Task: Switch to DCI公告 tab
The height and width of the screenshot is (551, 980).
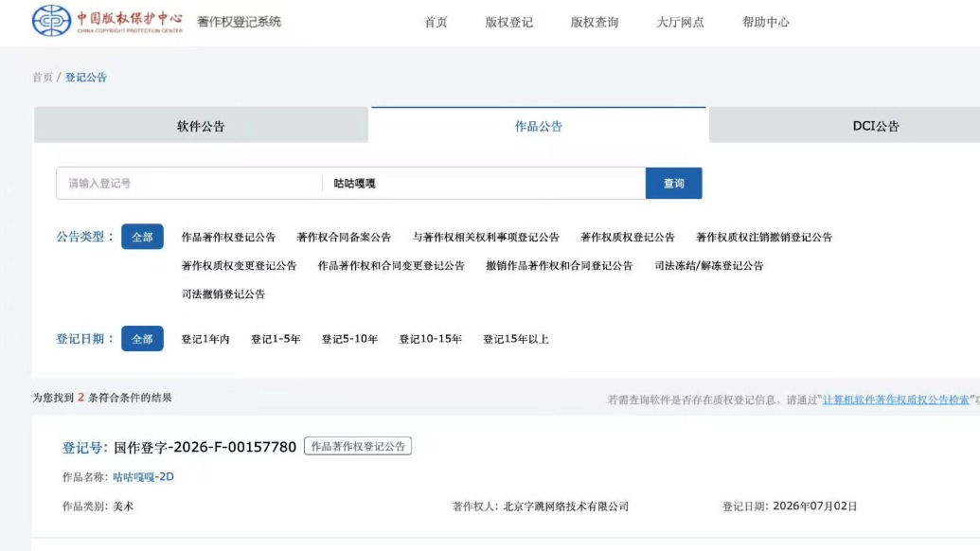Action: (x=875, y=126)
